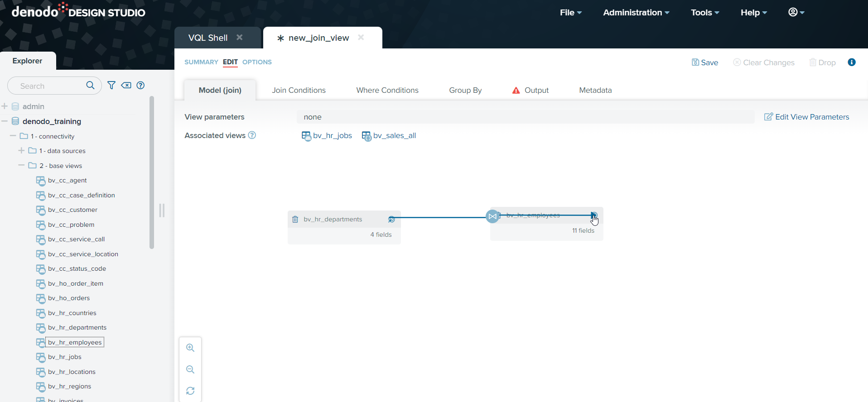This screenshot has width=868, height=402.
Task: Expand the admin database node
Action: coord(5,106)
